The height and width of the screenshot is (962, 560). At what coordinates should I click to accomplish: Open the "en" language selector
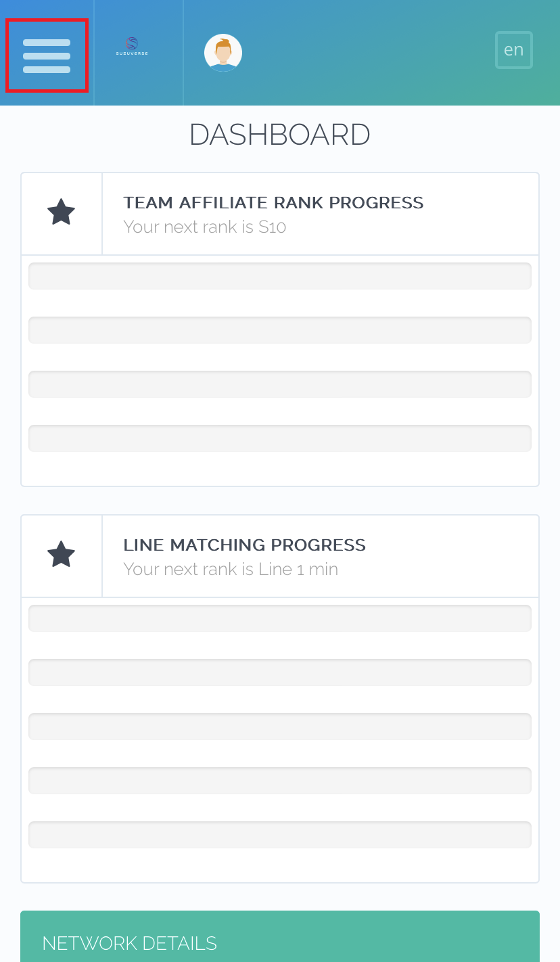[514, 50]
